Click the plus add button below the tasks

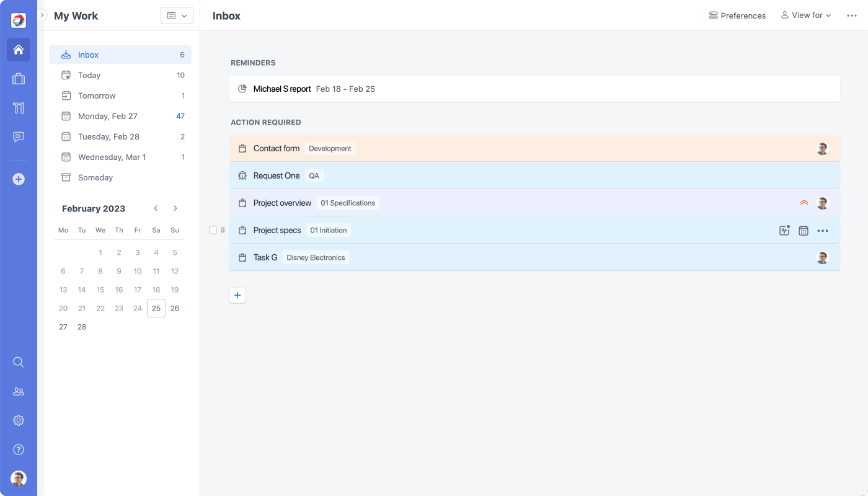pyautogui.click(x=237, y=295)
